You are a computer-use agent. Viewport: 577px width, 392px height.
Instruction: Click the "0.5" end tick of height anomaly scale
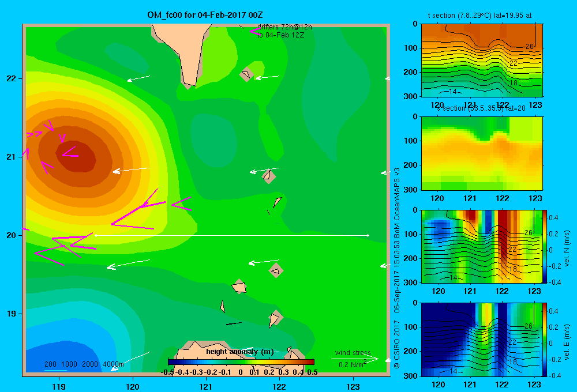pos(312,372)
